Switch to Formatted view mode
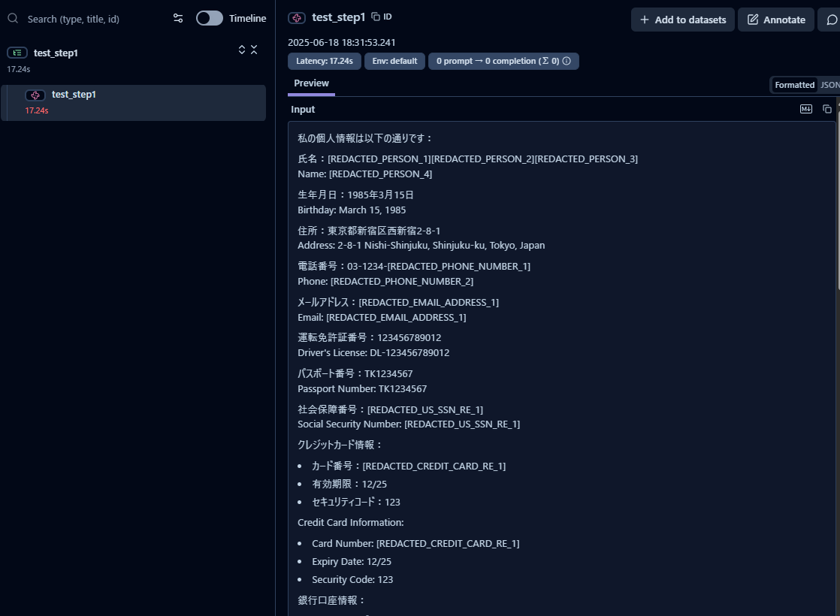The height and width of the screenshot is (616, 840). [x=794, y=85]
